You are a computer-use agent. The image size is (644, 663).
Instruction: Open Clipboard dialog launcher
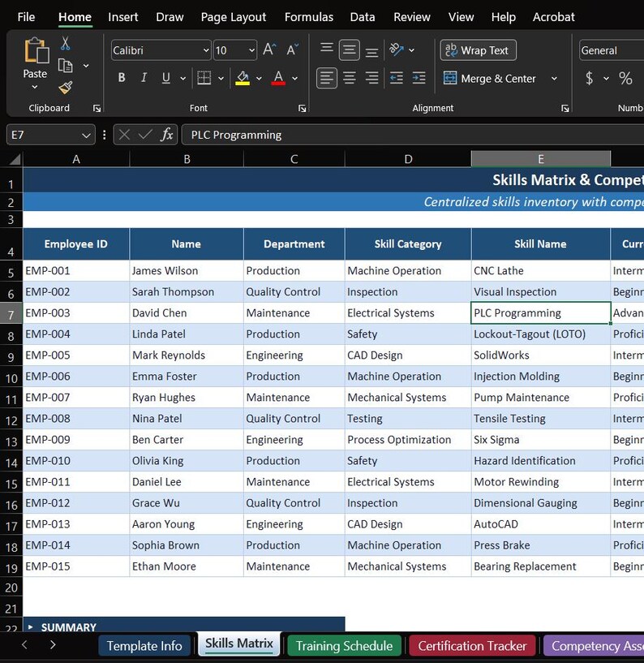(x=97, y=109)
